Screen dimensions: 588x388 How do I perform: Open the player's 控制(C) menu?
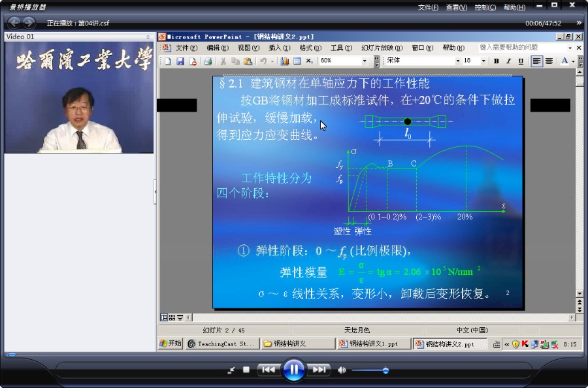click(x=485, y=7)
